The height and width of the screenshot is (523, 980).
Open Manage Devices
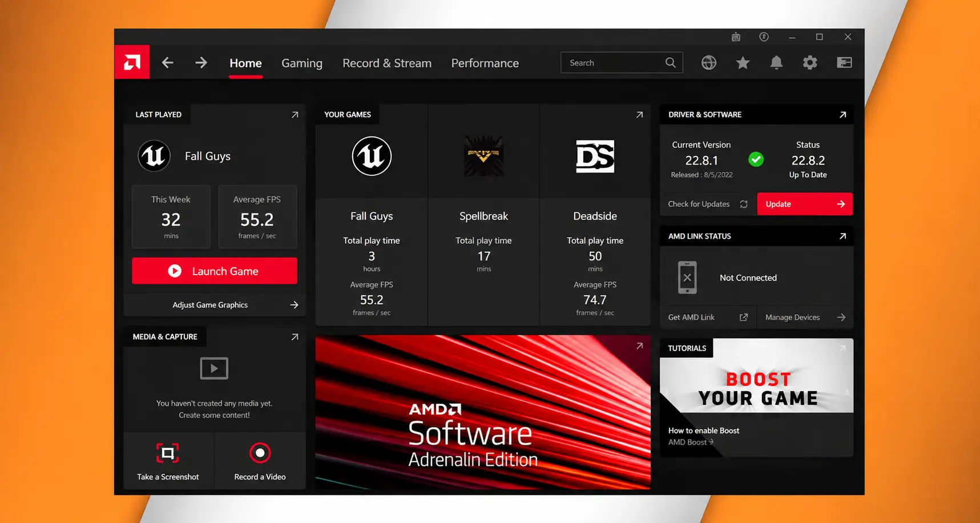(805, 317)
